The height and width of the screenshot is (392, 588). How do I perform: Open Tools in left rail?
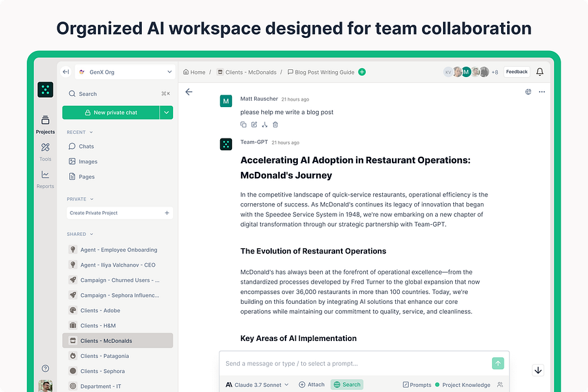[x=45, y=152]
